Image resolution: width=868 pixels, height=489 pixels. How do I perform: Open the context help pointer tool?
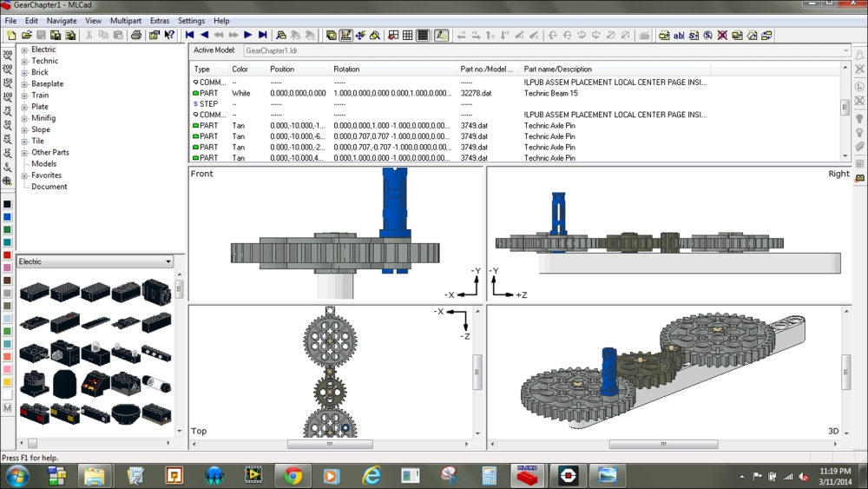pyautogui.click(x=169, y=36)
